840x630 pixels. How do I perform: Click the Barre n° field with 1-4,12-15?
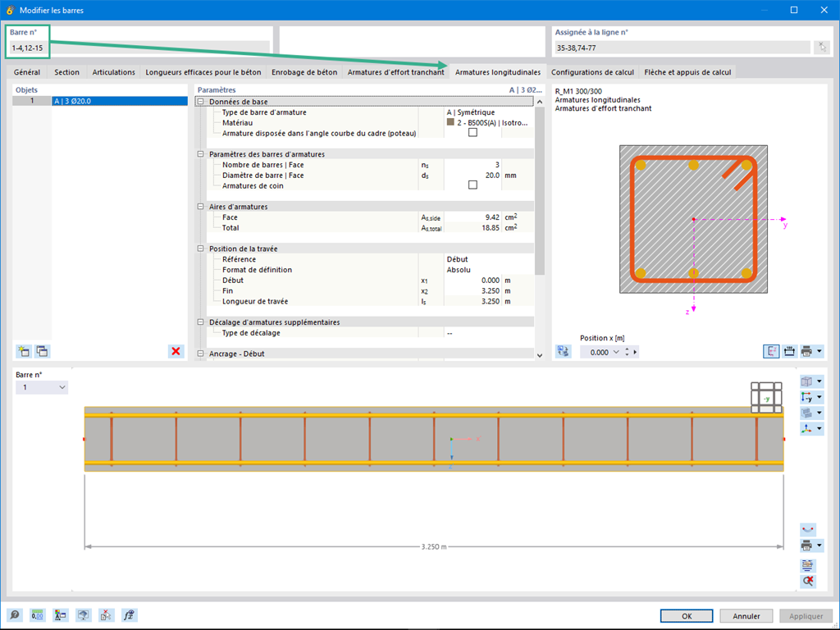[x=139, y=48]
